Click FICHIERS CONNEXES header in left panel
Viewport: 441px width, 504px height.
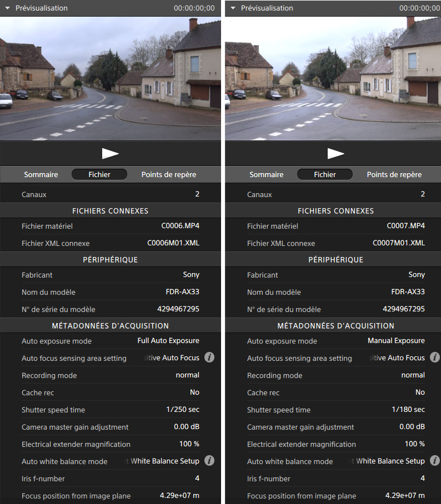pos(111,211)
